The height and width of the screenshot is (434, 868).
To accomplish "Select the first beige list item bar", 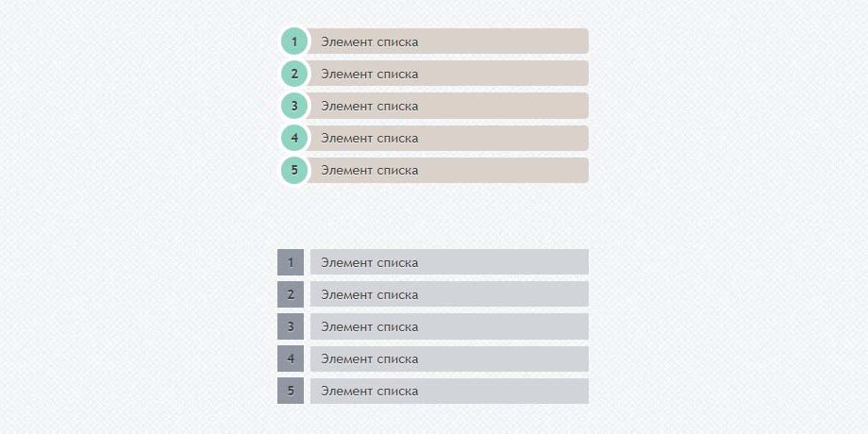I will (x=449, y=42).
